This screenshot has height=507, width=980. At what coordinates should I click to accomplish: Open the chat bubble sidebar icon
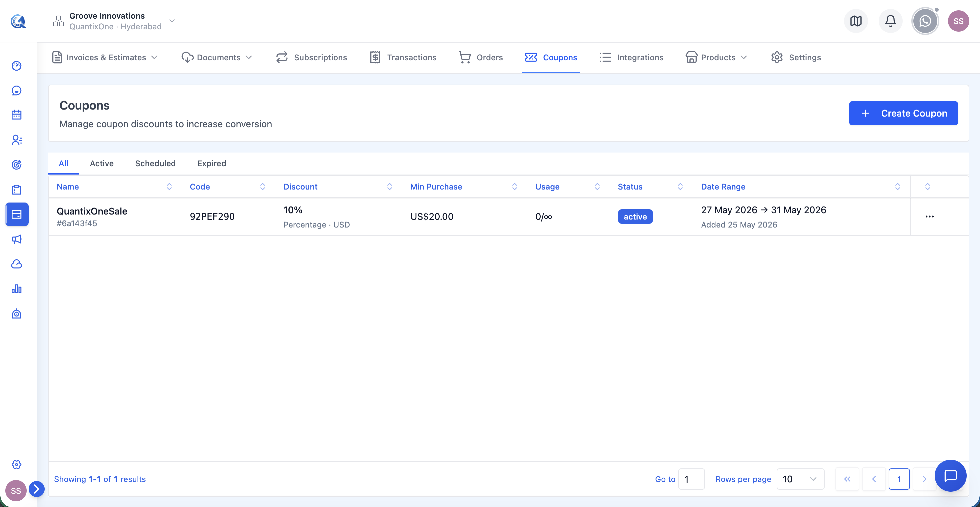[16, 91]
